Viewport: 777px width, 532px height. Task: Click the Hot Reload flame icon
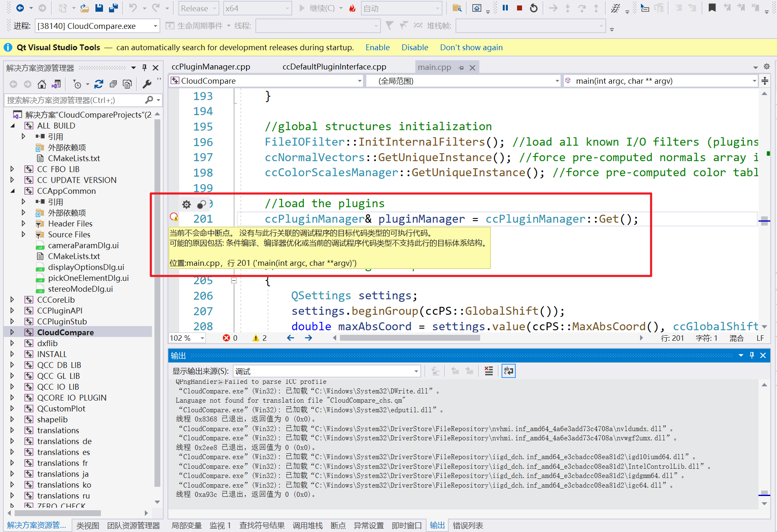click(352, 8)
